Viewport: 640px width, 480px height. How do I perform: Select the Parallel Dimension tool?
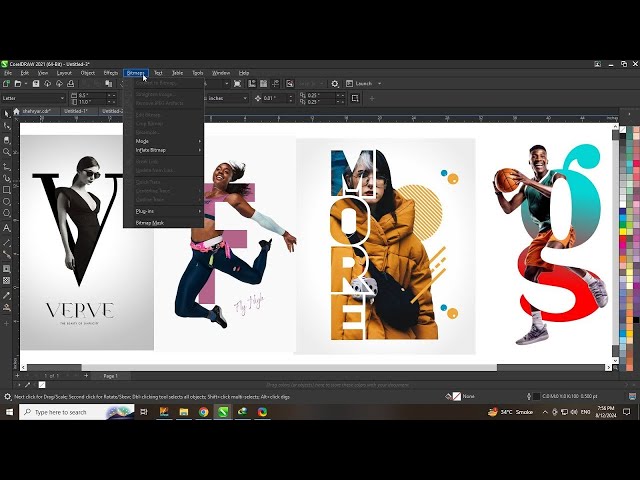pyautogui.click(x=7, y=242)
